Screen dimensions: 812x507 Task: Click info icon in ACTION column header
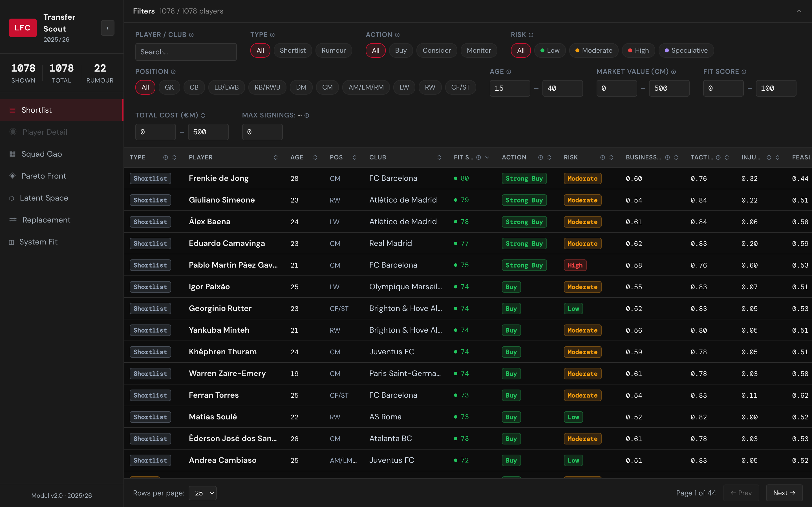click(540, 157)
